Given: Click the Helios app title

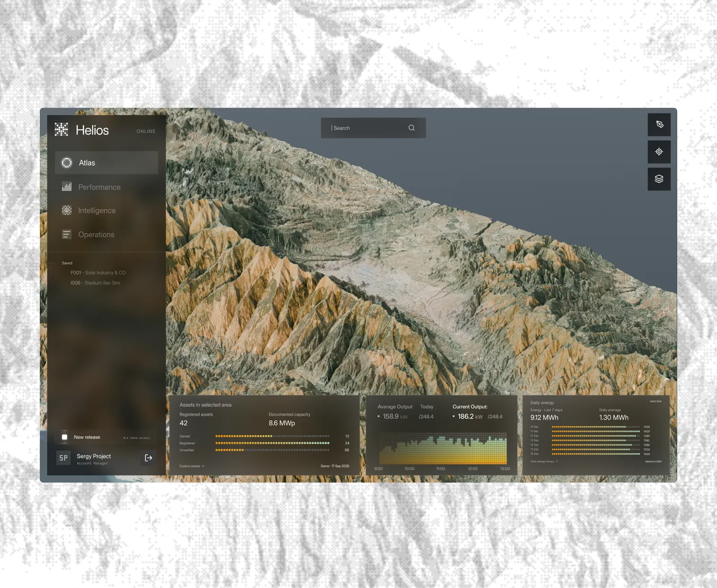Looking at the screenshot, I should [92, 130].
